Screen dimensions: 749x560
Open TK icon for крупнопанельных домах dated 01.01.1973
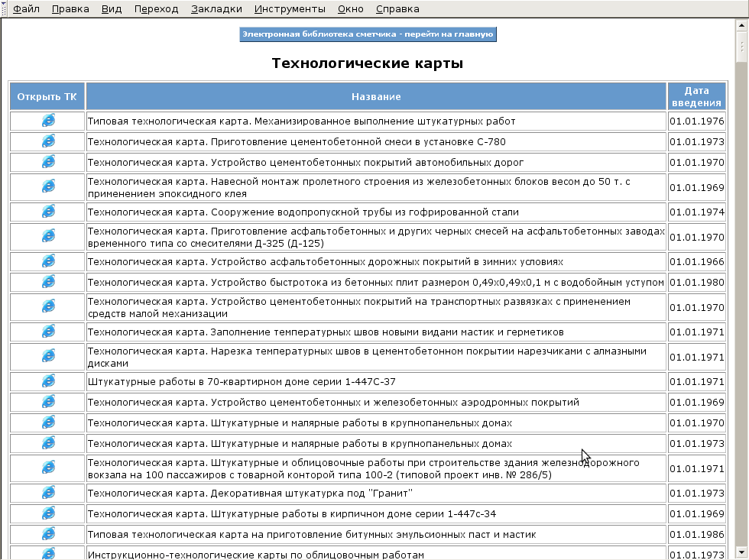[x=48, y=442]
